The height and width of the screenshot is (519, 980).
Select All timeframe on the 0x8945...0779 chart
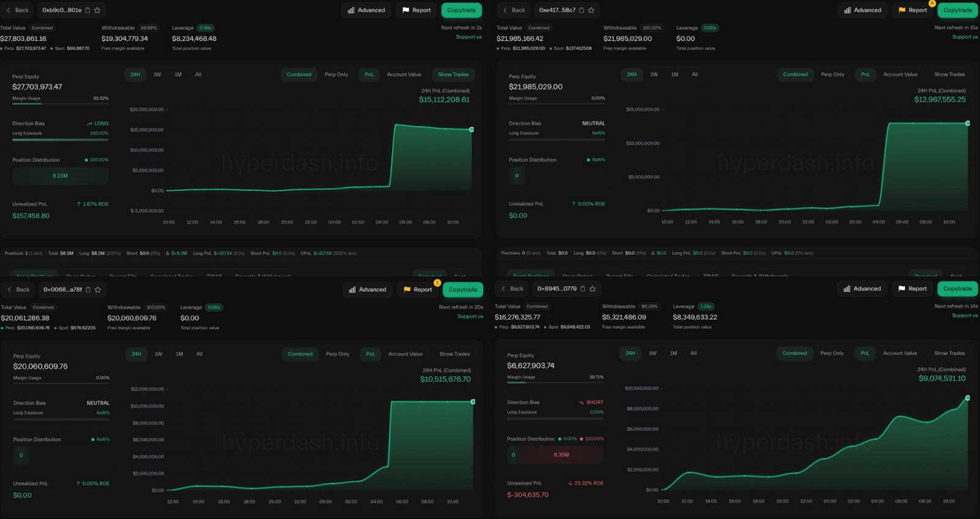[693, 354]
